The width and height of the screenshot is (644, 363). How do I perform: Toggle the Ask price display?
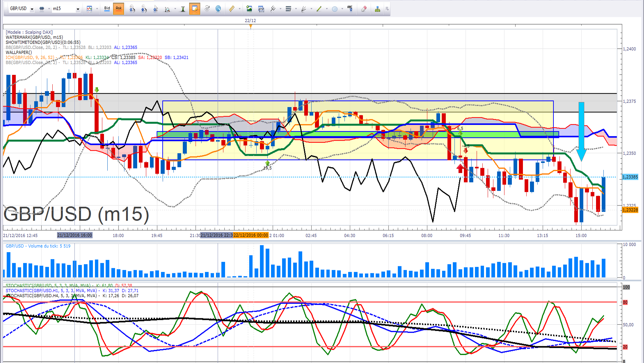118,8
